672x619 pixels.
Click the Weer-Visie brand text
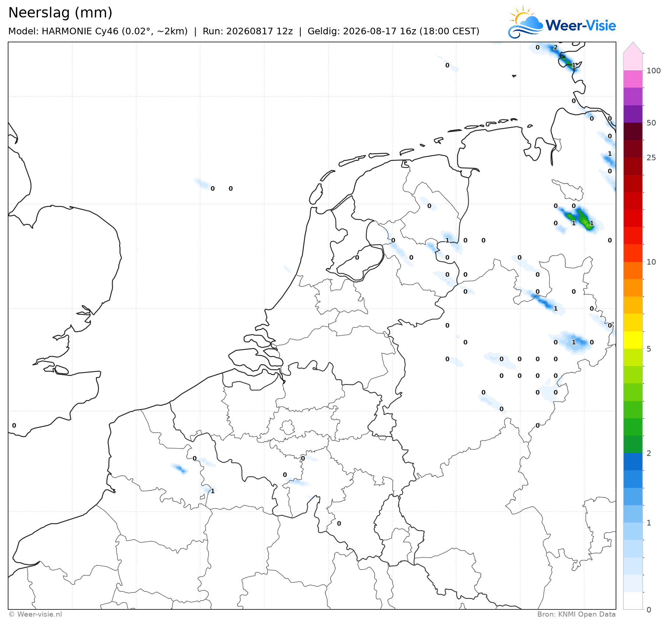(581, 25)
